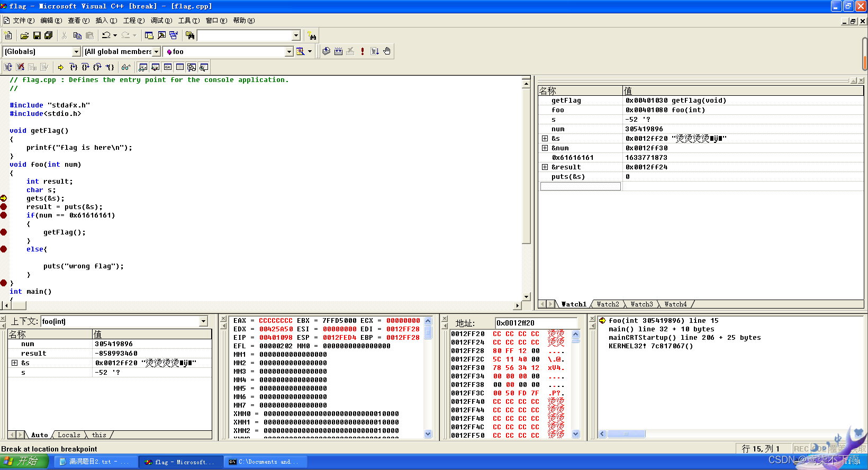This screenshot has width=868, height=470.
Task: Click the empty new watch name field
Action: 580,186
